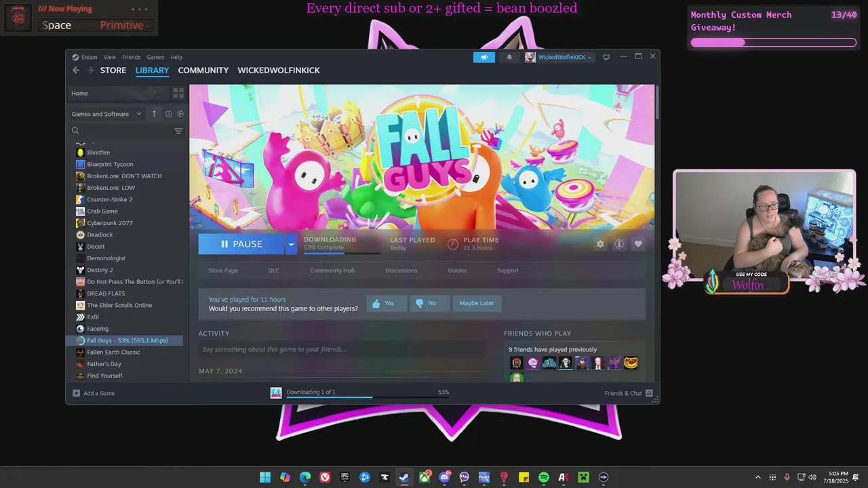This screenshot has width=868, height=488.
Task: Open the STORE tab
Action: pos(113,70)
